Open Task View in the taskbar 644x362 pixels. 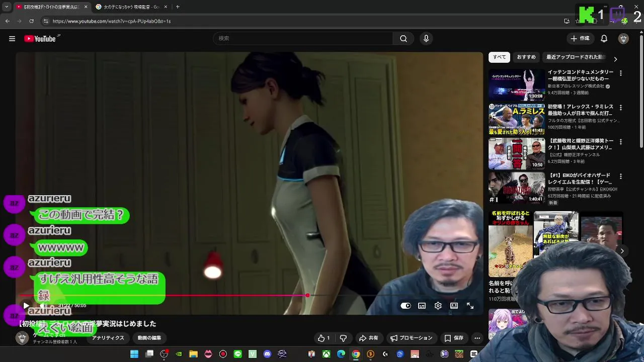point(149,354)
